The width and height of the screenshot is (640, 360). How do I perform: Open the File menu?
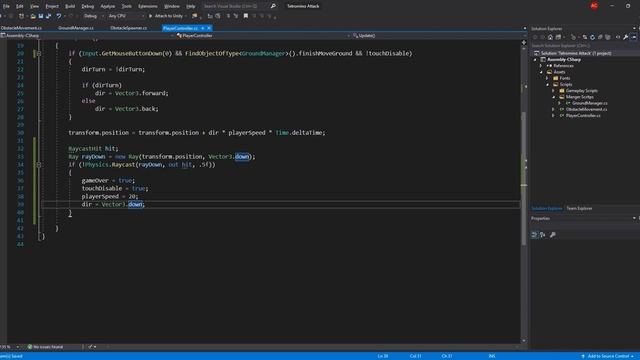6,6
